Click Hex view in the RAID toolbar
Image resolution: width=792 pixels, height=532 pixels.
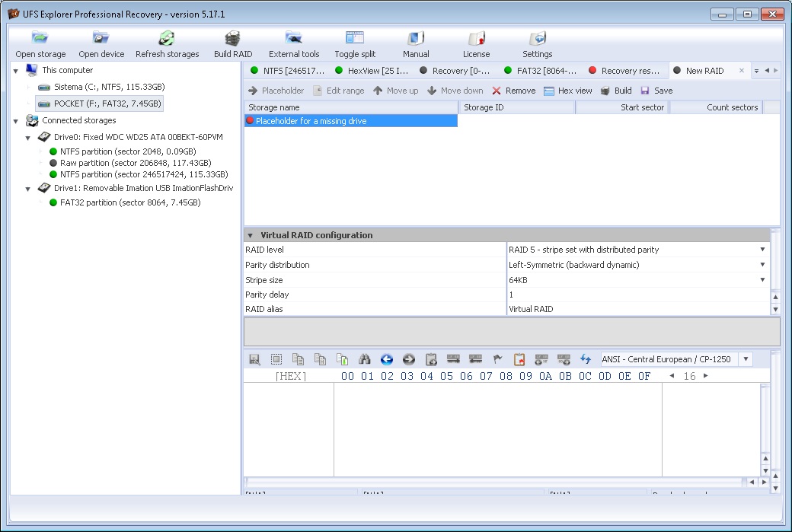tap(568, 91)
